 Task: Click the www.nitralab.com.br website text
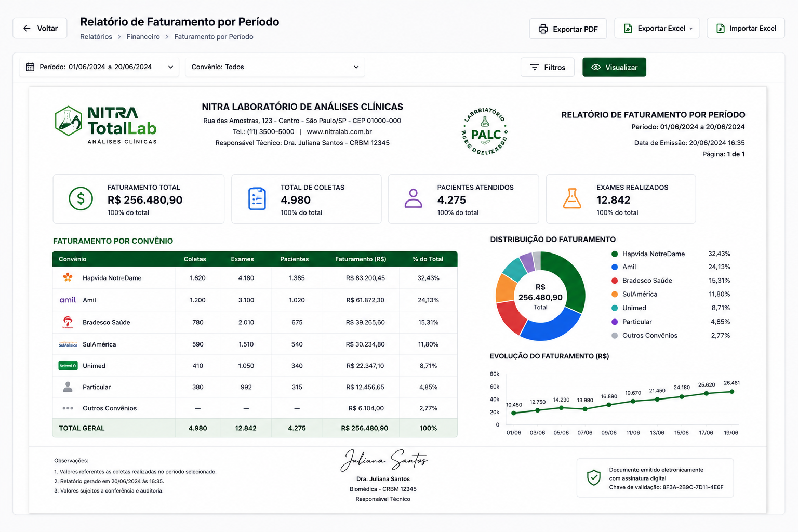[339, 132]
